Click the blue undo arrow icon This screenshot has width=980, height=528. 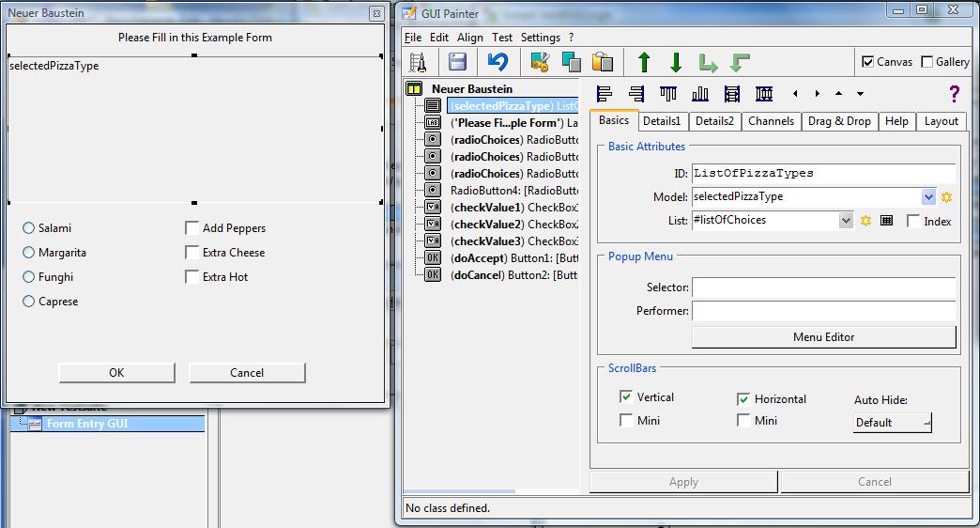[x=498, y=63]
